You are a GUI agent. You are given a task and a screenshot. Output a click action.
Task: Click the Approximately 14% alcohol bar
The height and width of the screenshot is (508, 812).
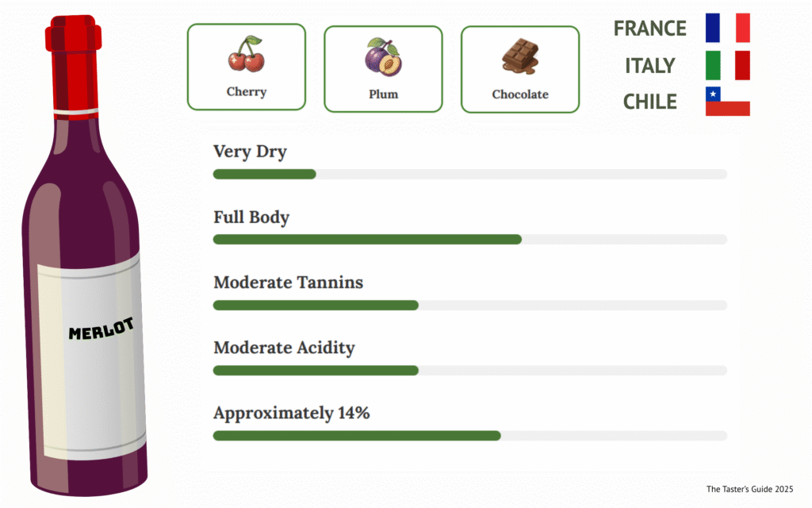pyautogui.click(x=469, y=435)
